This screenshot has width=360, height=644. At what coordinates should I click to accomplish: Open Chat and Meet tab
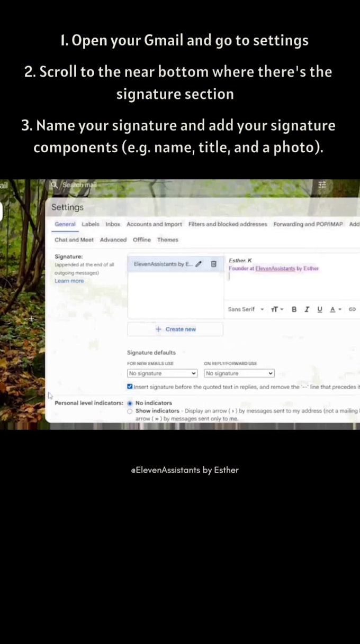click(x=74, y=240)
